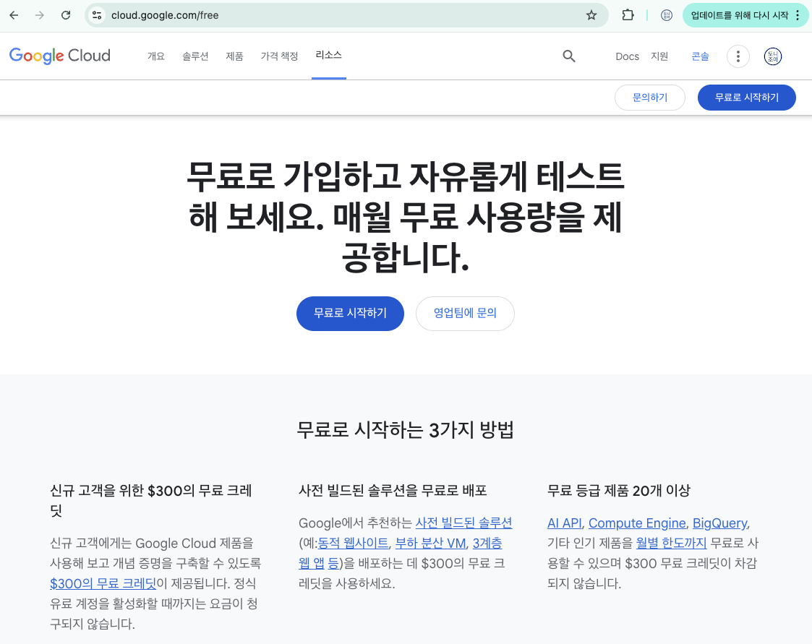Click the browser back arrow
812x644 pixels.
click(x=13, y=14)
